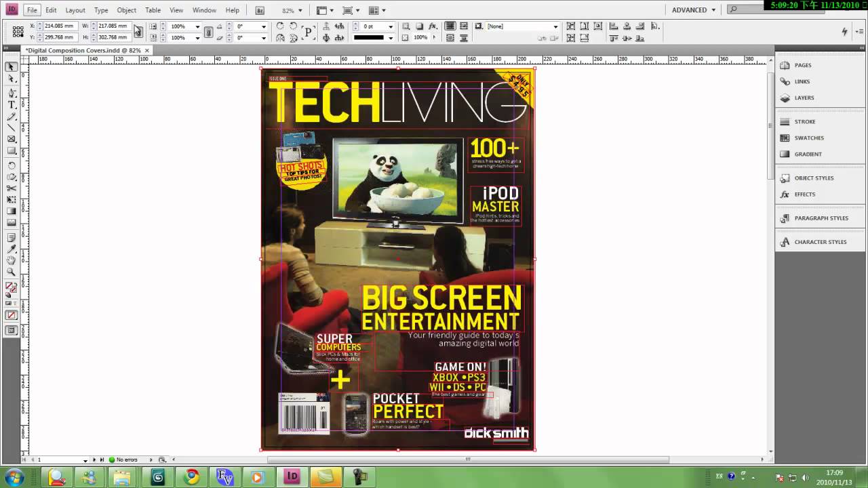Select the Gradient Swatch tool
Image resolution: width=868 pixels, height=488 pixels.
[x=12, y=211]
